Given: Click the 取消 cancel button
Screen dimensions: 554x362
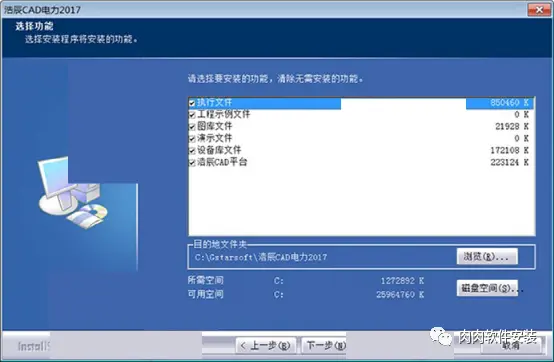Looking at the screenshot, I should (511, 345).
